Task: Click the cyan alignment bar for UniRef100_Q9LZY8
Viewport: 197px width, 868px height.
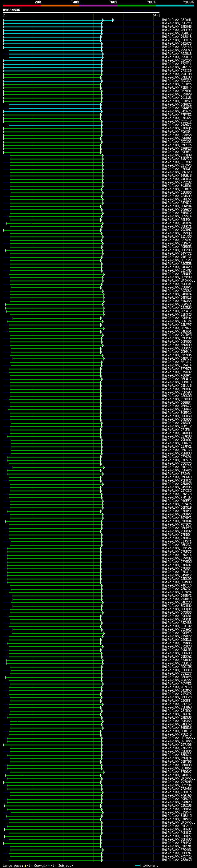Action: pyautogui.click(x=53, y=24)
